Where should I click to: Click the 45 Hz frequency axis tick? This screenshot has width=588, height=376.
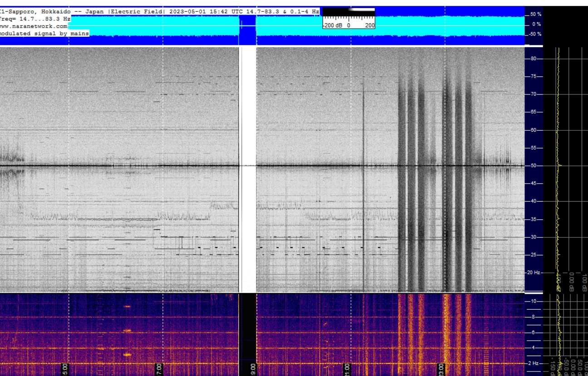click(x=534, y=184)
